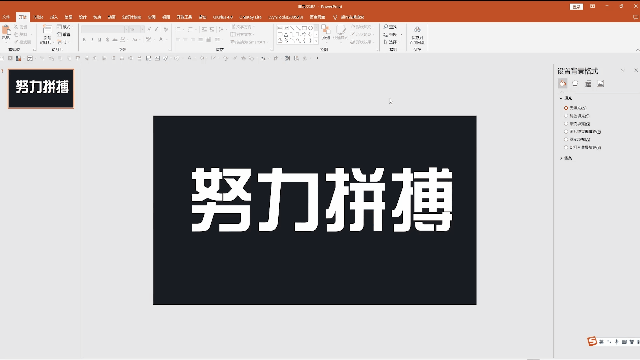Click the Cut icon in the clipboard group
This screenshot has height=360, width=640.
point(20,27)
